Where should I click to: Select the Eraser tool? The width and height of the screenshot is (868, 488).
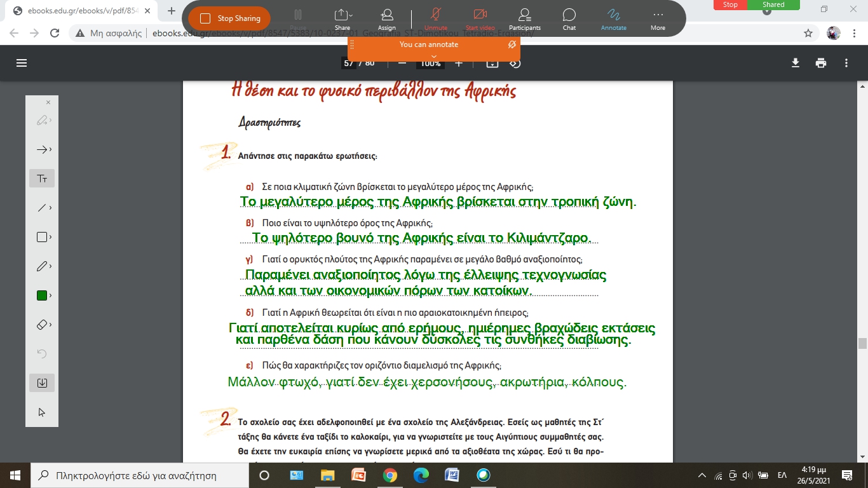(42, 325)
